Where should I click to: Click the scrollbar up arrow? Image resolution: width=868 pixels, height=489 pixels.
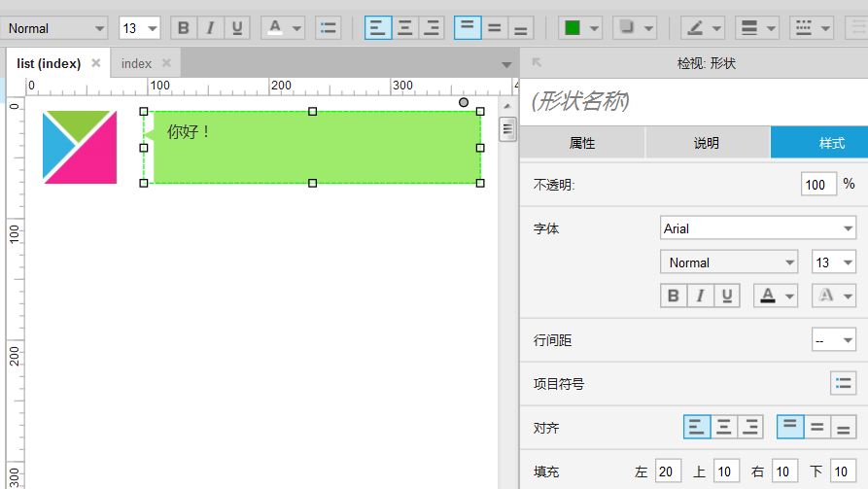tap(507, 106)
